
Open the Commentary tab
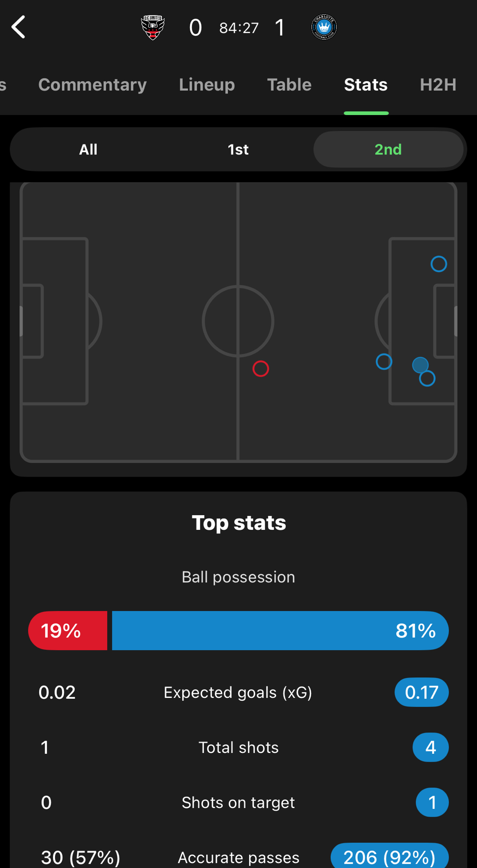pos(92,85)
